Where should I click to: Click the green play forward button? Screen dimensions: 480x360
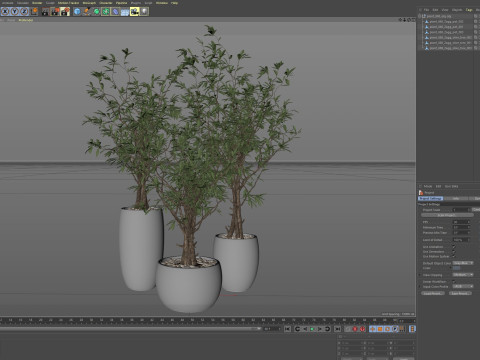[312, 329]
